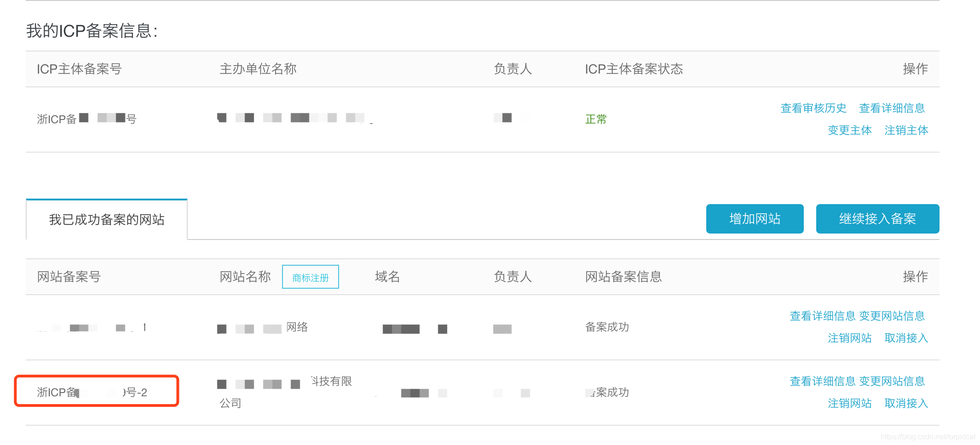Select the 我已成功备案的网站 tab
This screenshot has height=445, width=980.
pos(107,219)
